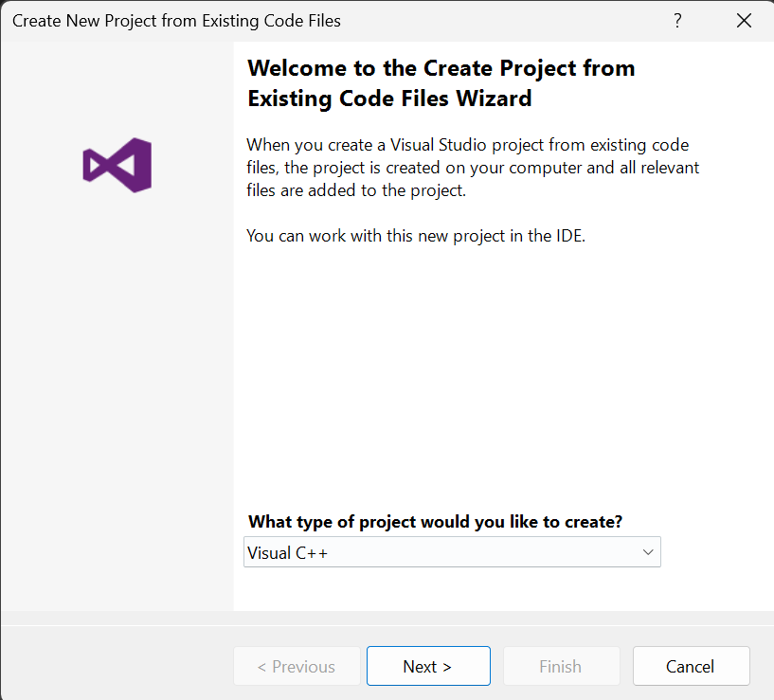Click the dialog title 'Create New Project from Existing Code Files'
This screenshot has width=774, height=700.
point(176,21)
